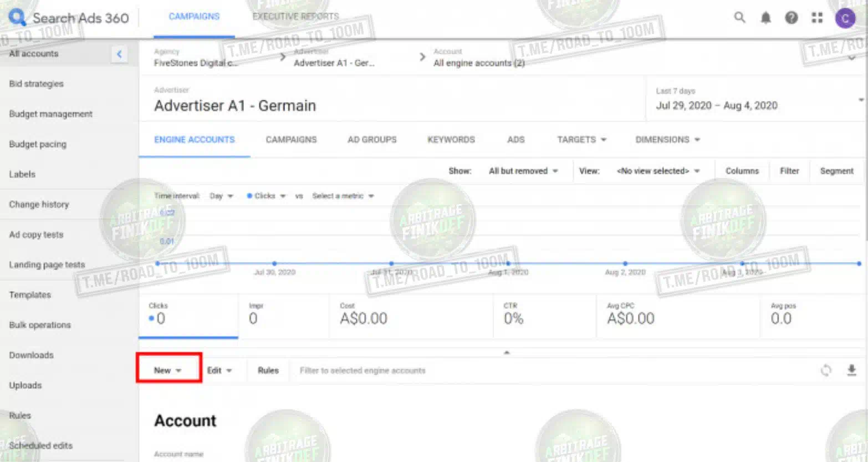
Task: Select the Clicks summary card
Action: [188, 316]
